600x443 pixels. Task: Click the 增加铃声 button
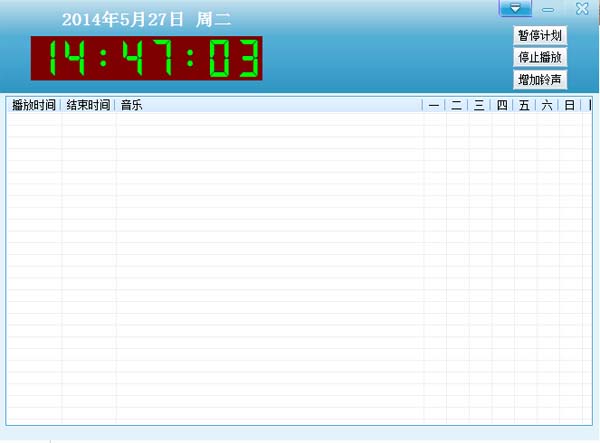click(540, 80)
